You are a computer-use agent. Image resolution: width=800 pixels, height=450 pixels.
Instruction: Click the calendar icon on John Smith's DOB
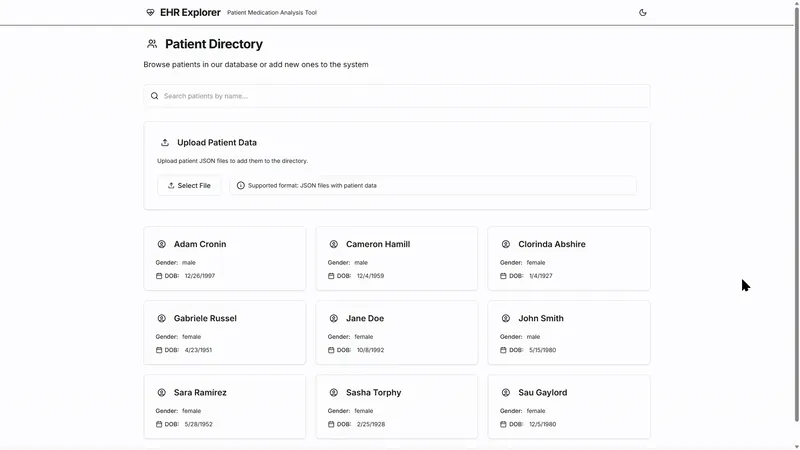tap(503, 350)
